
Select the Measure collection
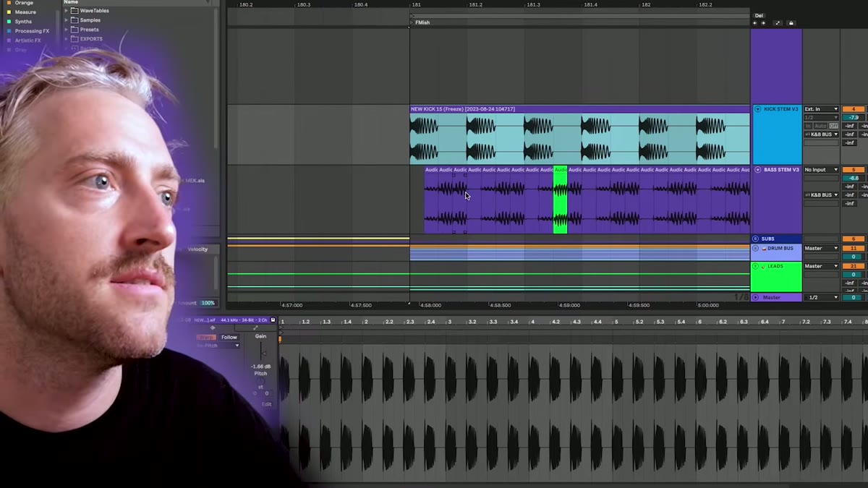25,12
